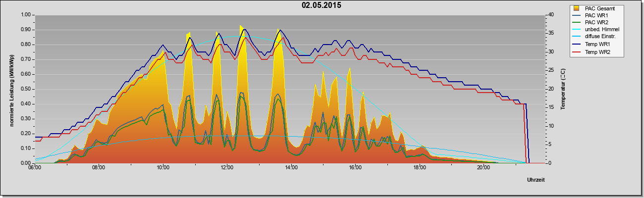
Task: Click the 06:00 time axis label
Action: coord(35,168)
